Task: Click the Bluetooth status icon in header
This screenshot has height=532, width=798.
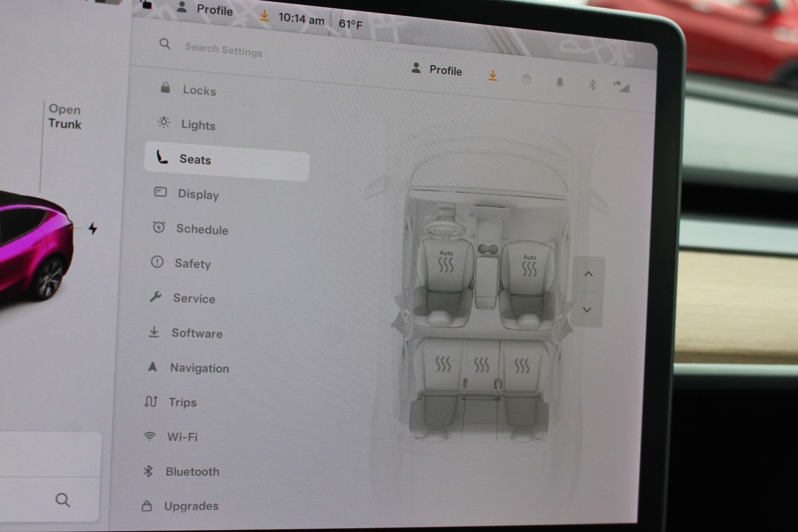Action: pos(592,85)
